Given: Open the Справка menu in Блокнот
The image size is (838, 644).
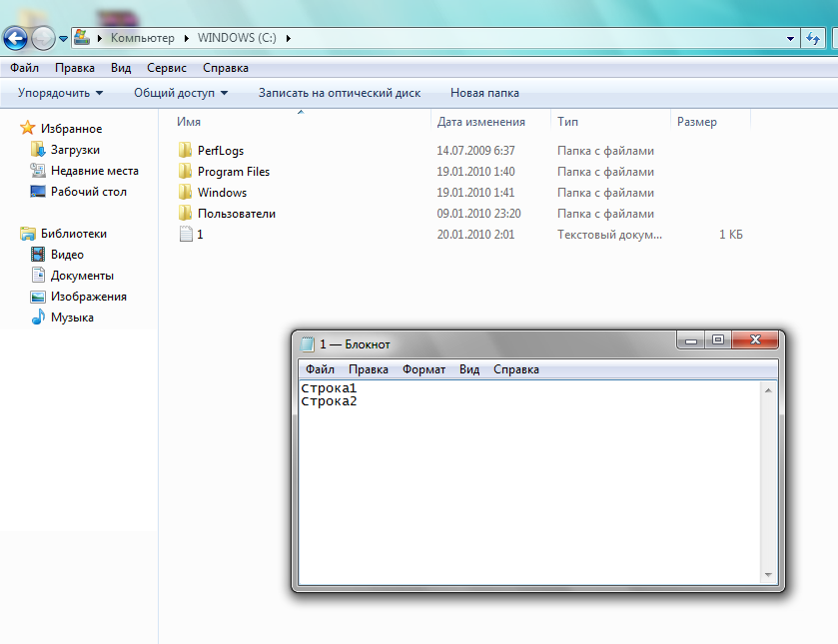Looking at the screenshot, I should [x=516, y=369].
